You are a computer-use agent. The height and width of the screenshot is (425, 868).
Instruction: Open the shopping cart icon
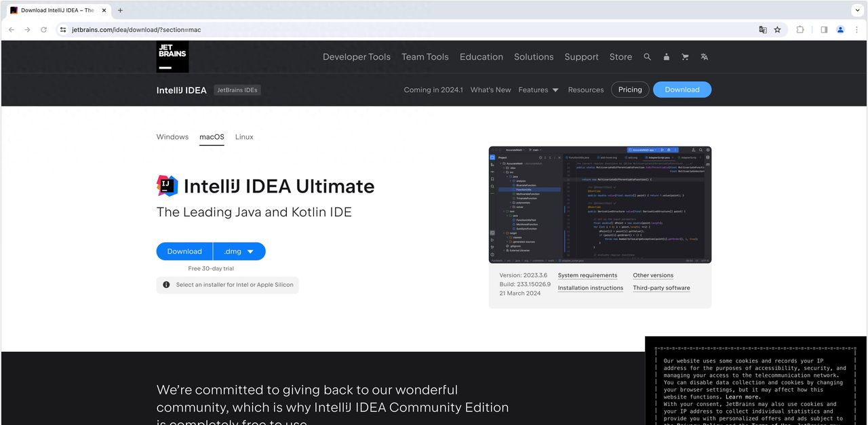685,57
